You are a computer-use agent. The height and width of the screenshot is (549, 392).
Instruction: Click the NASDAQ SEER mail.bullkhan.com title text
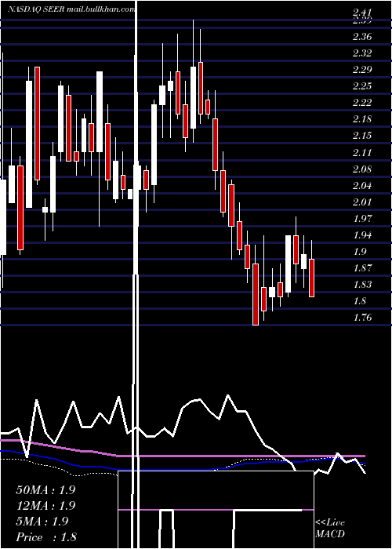tap(72, 9)
